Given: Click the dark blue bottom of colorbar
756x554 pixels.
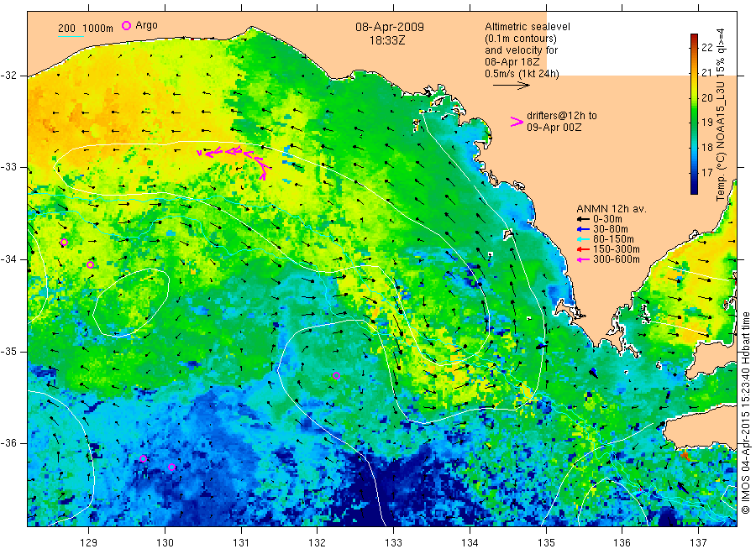Looking at the screenshot, I should pos(695,190).
